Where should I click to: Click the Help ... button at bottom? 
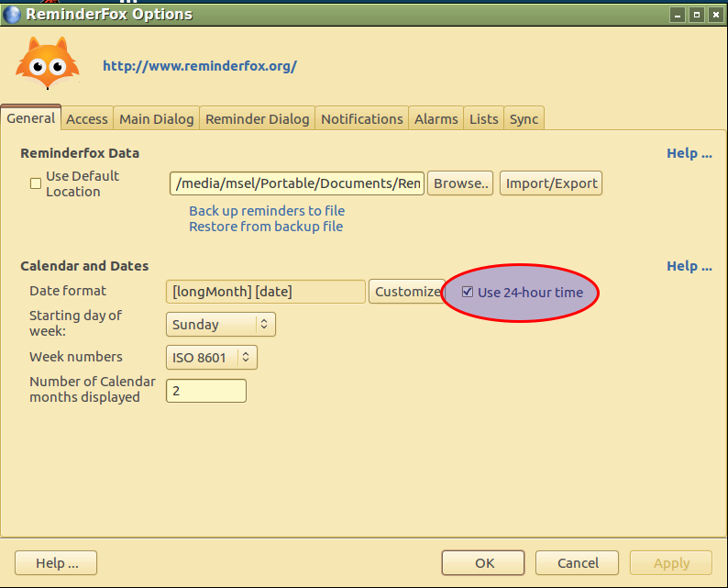tap(56, 563)
